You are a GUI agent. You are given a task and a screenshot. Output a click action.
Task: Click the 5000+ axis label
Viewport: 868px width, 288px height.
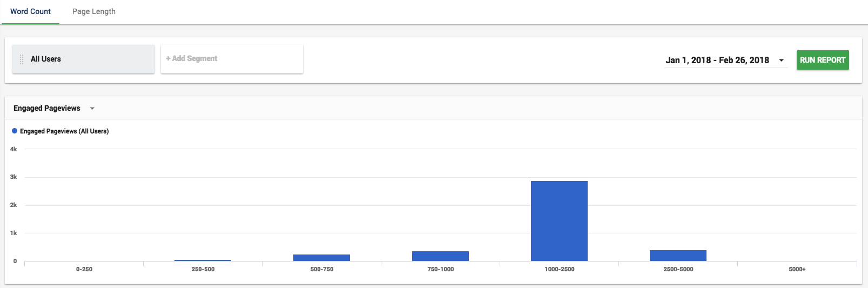797,269
